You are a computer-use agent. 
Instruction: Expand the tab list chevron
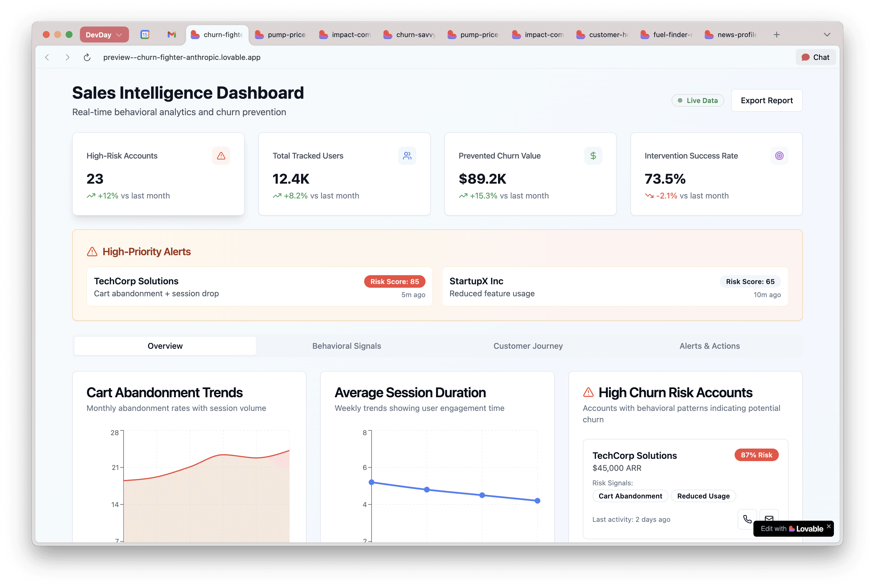(x=826, y=35)
